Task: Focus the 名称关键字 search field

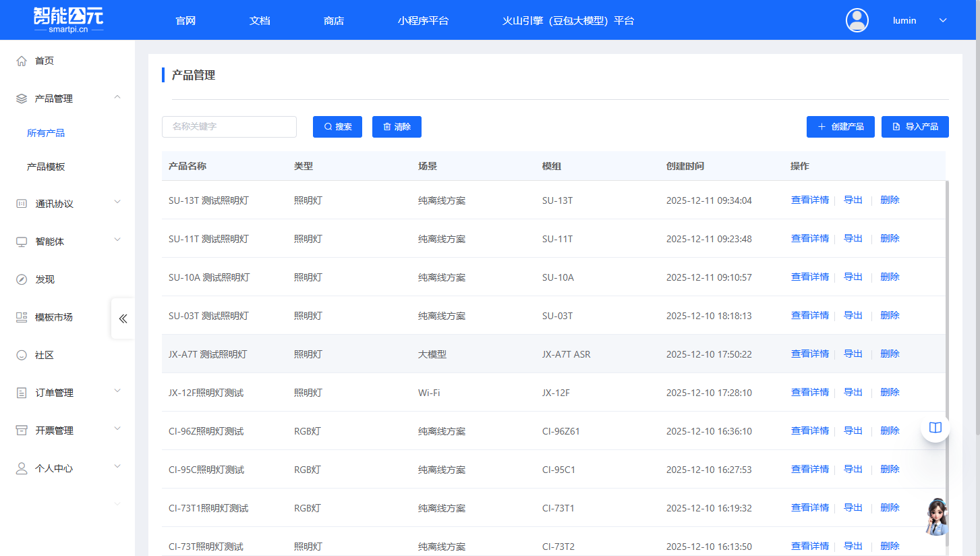Action: click(229, 127)
